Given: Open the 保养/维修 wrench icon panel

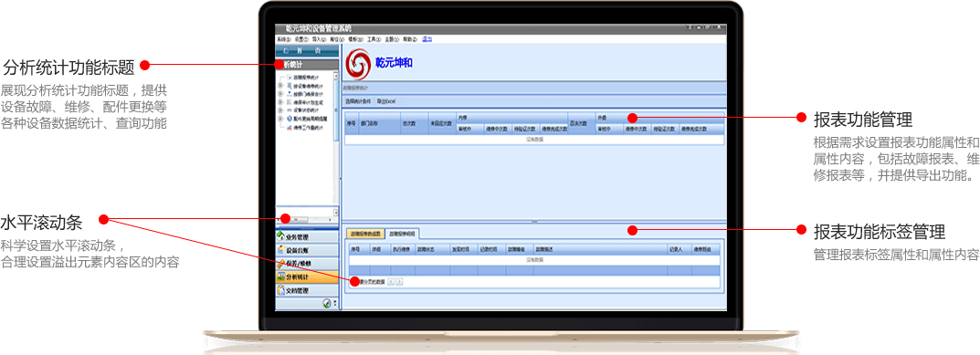Looking at the screenshot, I should click(x=280, y=264).
